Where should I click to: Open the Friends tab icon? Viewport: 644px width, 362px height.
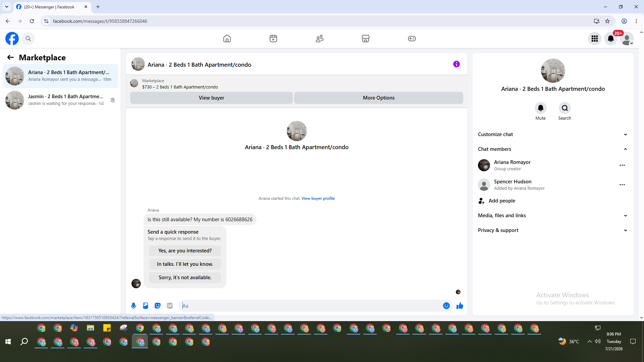click(x=320, y=39)
